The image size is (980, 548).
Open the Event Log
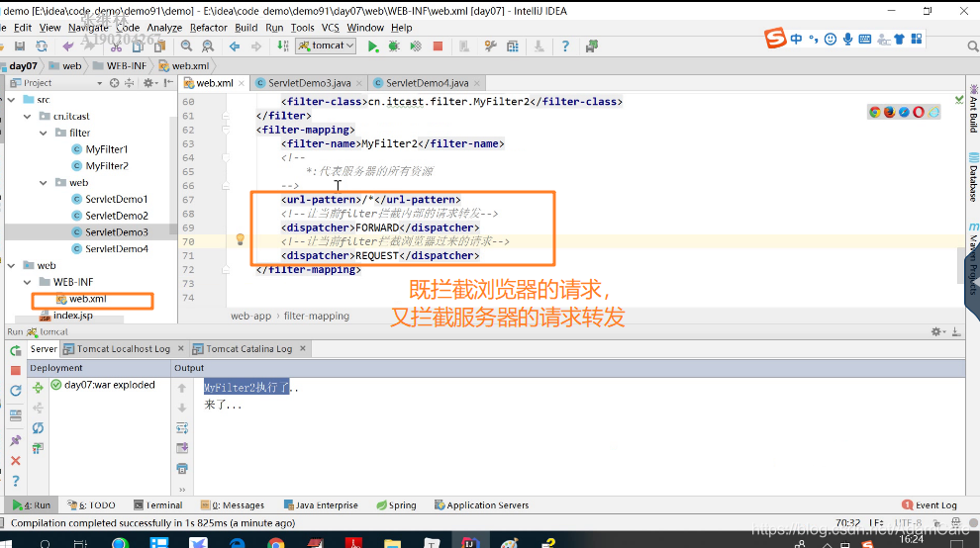[x=930, y=505]
